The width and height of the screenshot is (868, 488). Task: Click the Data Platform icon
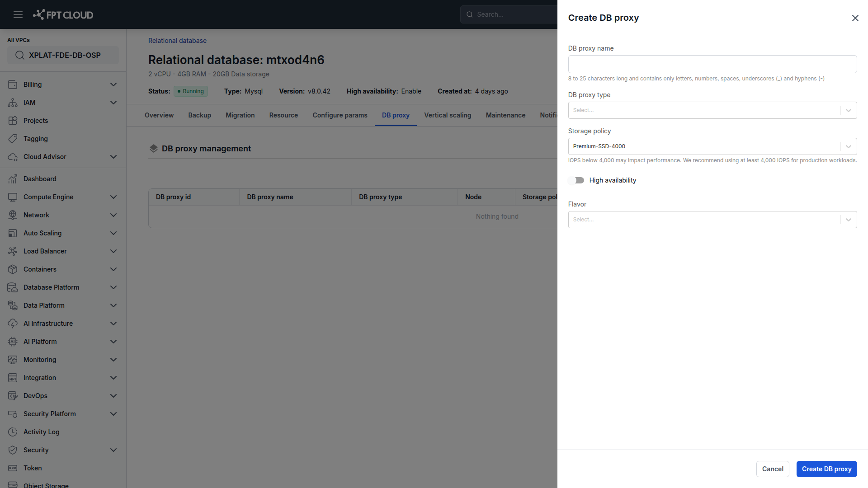[13, 305]
